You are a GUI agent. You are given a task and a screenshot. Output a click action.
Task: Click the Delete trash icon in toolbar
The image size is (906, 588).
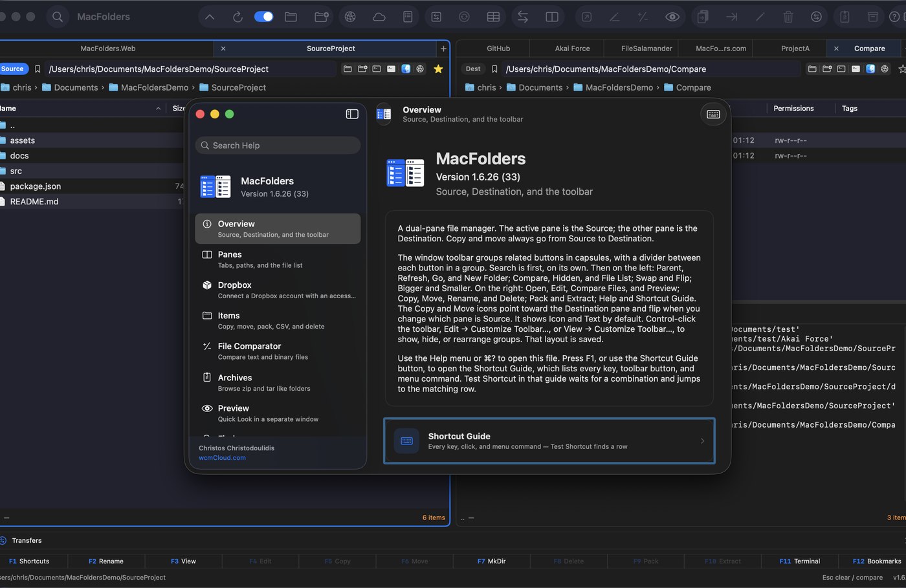tap(788, 17)
